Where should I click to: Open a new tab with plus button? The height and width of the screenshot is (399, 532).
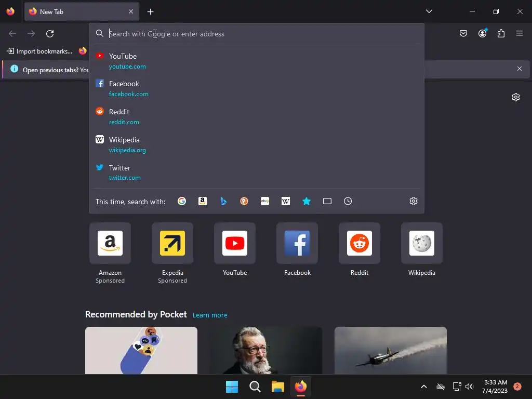click(x=150, y=12)
